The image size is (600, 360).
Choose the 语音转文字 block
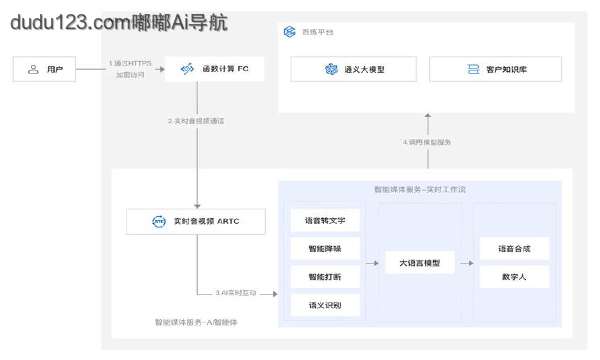click(x=325, y=220)
